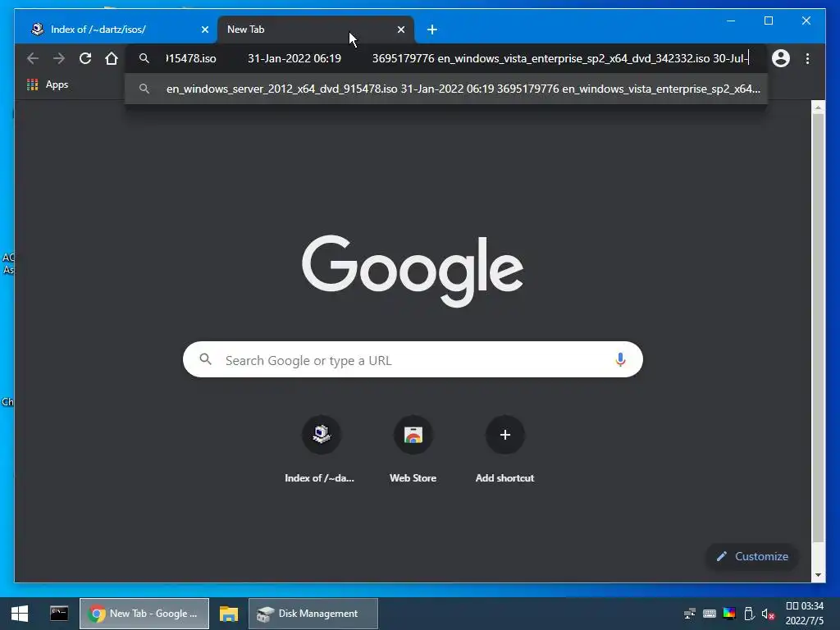Image resolution: width=840 pixels, height=630 pixels.
Task: Click the touch keyboard tray icon
Action: tap(710, 614)
